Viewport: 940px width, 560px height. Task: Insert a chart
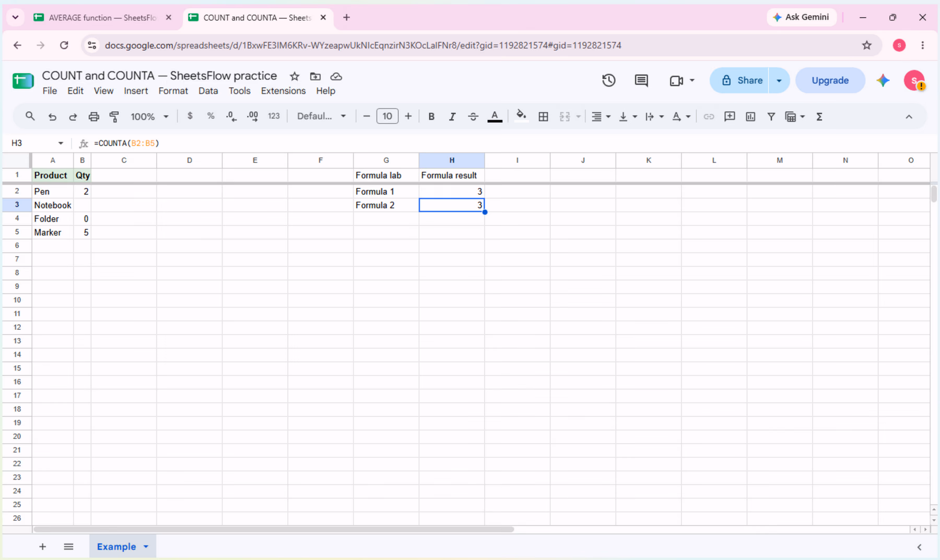click(750, 116)
